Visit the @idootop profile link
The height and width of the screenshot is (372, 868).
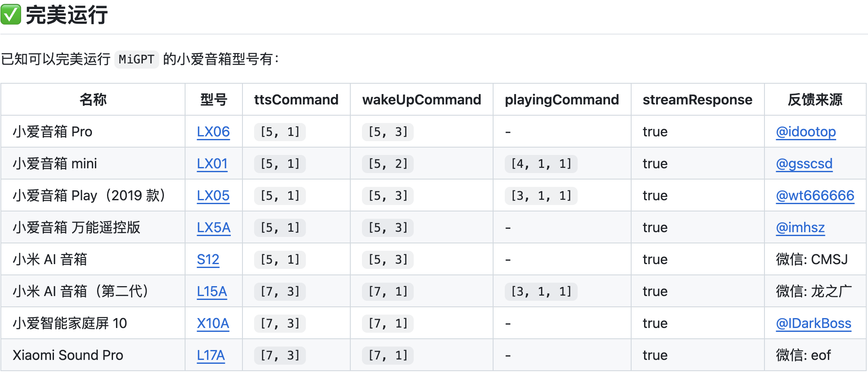pos(805,132)
